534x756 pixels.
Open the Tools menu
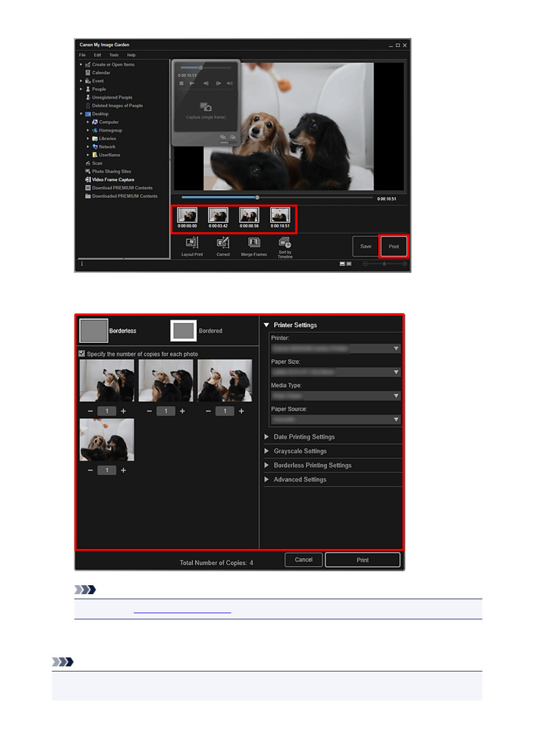tap(114, 55)
